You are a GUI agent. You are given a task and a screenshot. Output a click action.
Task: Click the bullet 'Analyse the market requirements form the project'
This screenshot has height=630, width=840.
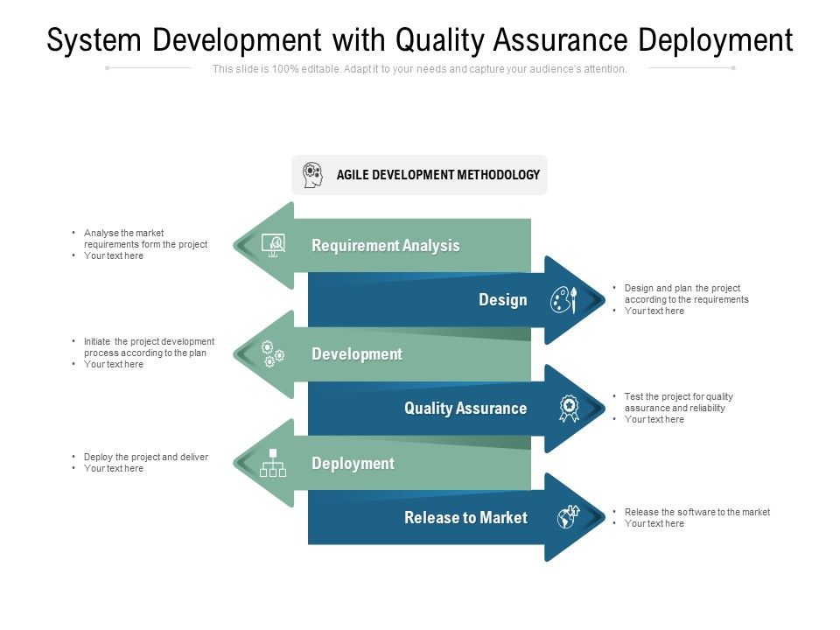coord(146,238)
